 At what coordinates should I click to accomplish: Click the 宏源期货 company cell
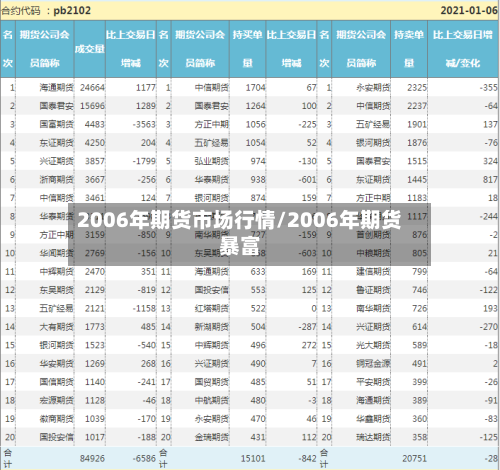click(57, 400)
